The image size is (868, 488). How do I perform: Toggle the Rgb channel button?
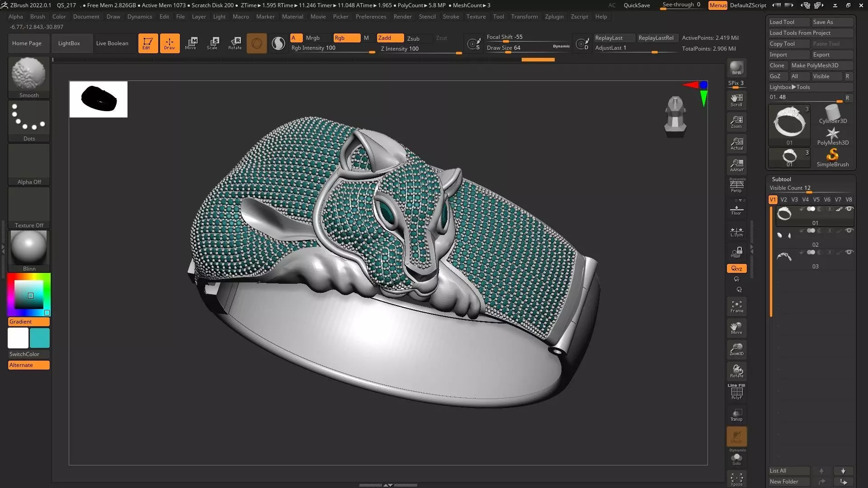(347, 38)
